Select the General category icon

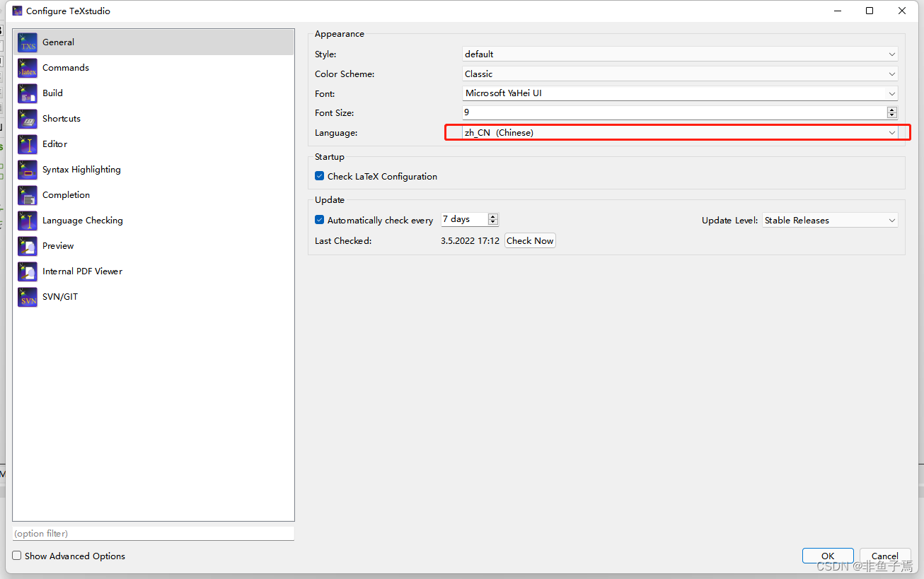(28, 42)
